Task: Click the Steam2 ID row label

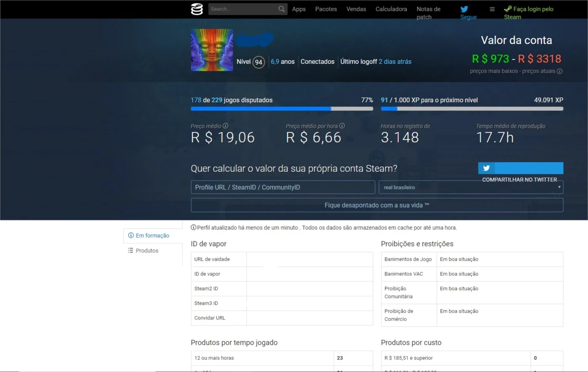Action: (206, 289)
